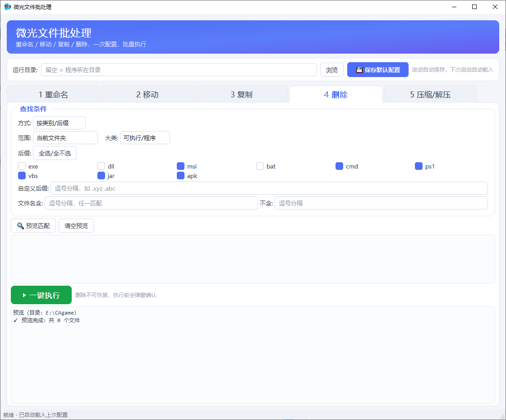506x420 pixels.
Task: Click the 浏览 browse button
Action: pyautogui.click(x=332, y=70)
